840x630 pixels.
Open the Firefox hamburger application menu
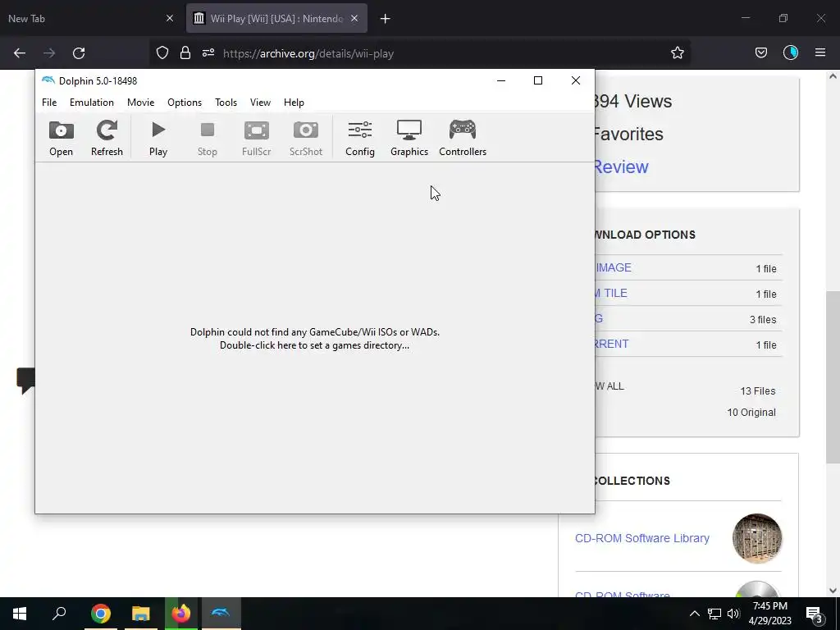coord(820,52)
